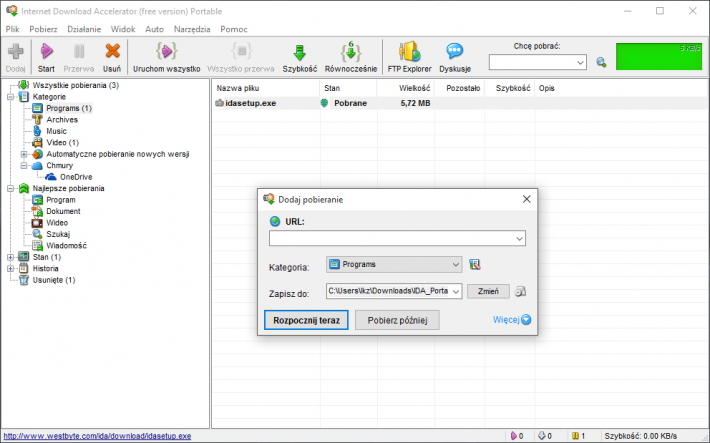
Task: Open the Działanie menu
Action: [x=84, y=29]
